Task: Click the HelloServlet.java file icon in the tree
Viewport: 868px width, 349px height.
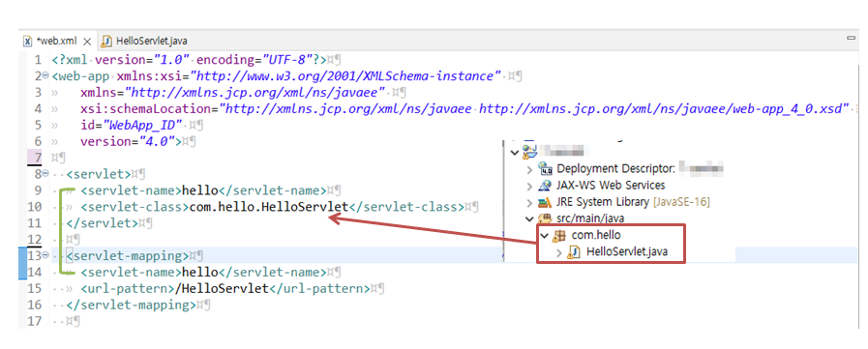Action: point(575,252)
